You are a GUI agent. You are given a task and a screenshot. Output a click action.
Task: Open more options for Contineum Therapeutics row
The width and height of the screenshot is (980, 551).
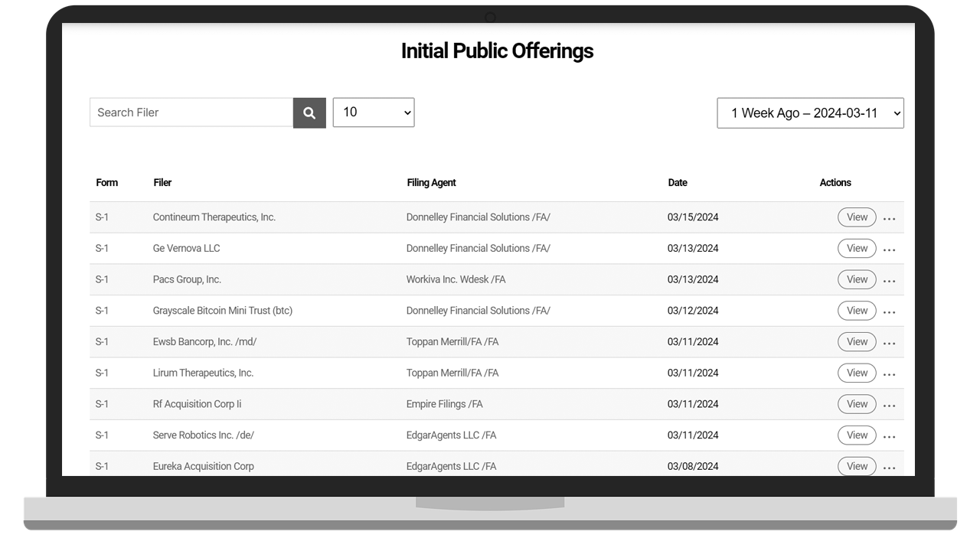click(889, 218)
